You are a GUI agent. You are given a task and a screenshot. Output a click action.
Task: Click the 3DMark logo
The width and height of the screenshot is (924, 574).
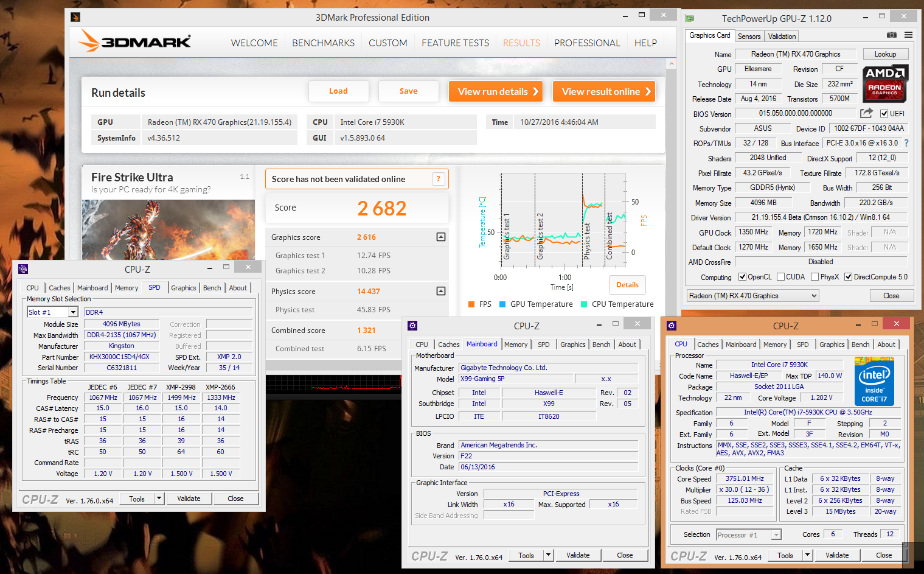pyautogui.click(x=135, y=41)
